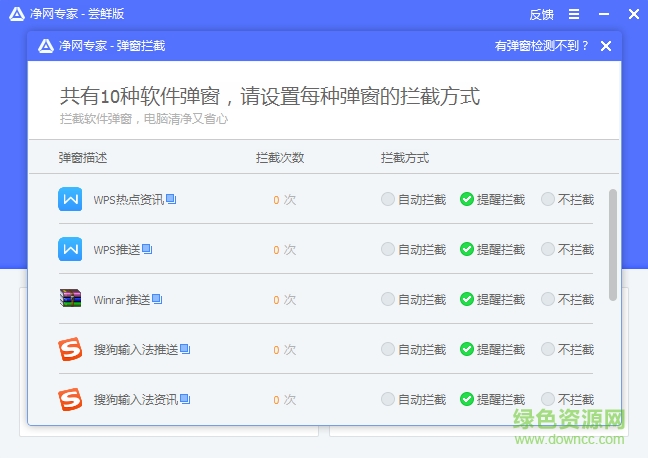Click the Winrar推送 row label
Screen dimensions: 648x458
tap(122, 300)
